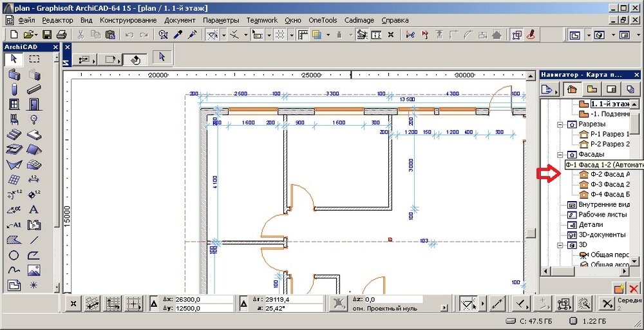This screenshot has height=330, width=644.
Task: Toggle relative coordinates delta button beside Δx
Action: (x=153, y=304)
